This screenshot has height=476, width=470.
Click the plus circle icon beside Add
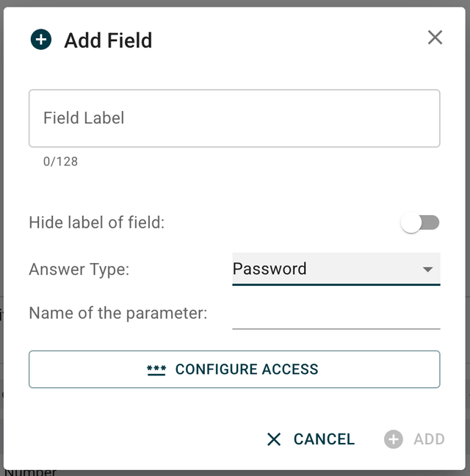click(394, 439)
